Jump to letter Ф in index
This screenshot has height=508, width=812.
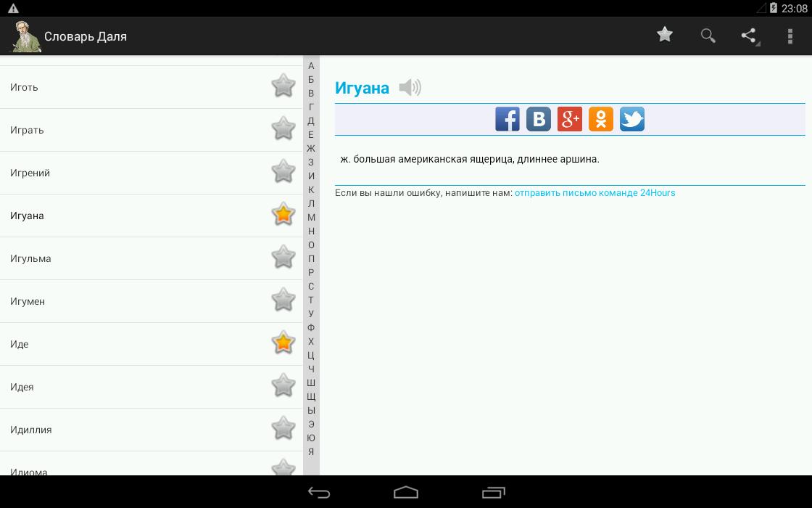(x=311, y=327)
